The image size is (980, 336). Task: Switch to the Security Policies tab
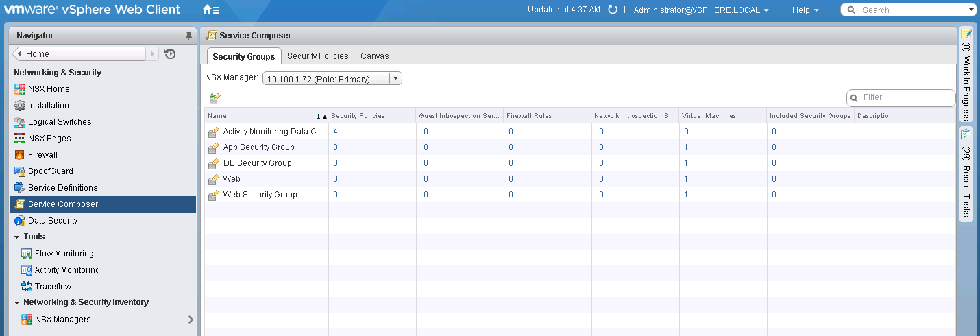pos(318,56)
